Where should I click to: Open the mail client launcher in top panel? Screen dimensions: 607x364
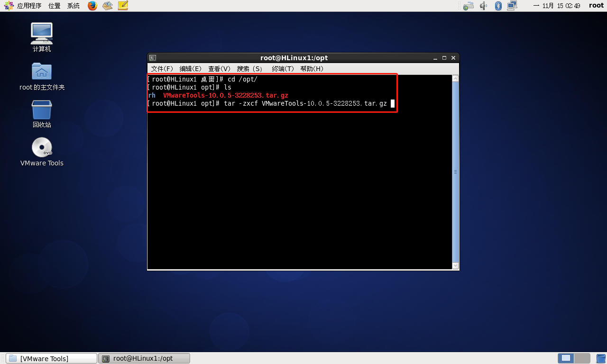[108, 6]
